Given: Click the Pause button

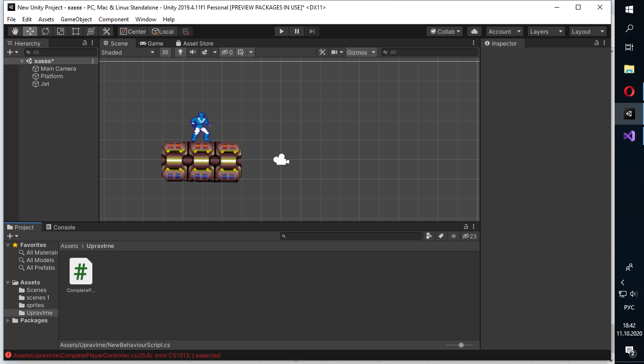Looking at the screenshot, I should (x=297, y=31).
